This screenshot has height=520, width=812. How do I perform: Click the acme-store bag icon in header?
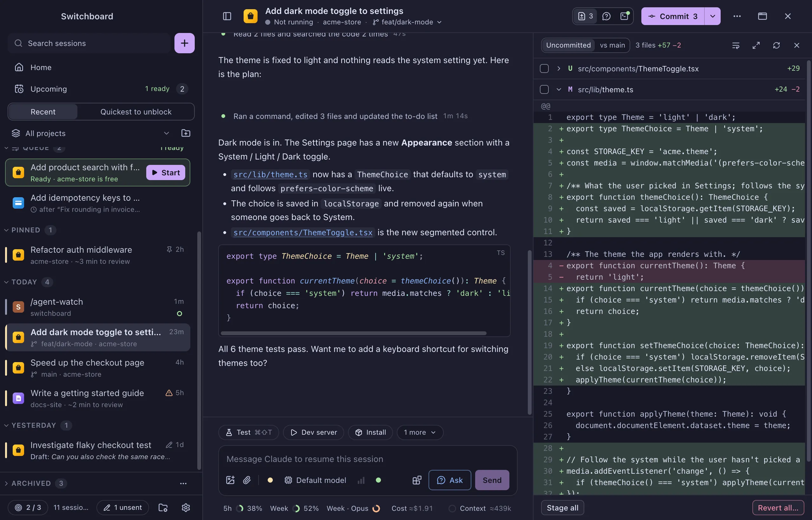click(x=250, y=16)
